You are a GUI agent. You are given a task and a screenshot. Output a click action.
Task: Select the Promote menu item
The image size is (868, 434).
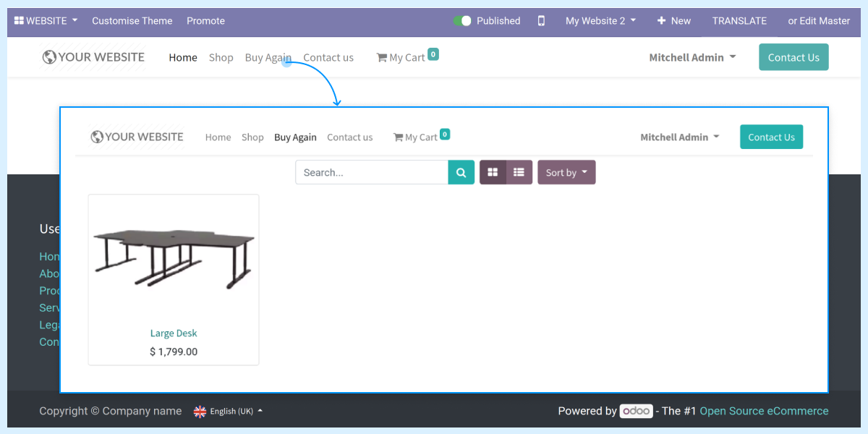tap(205, 21)
